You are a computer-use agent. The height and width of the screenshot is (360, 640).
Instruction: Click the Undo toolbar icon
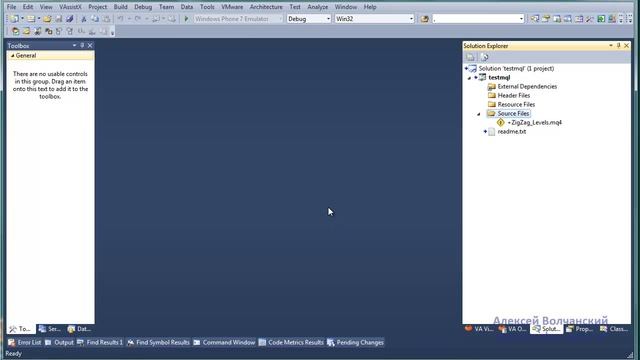[x=120, y=19]
